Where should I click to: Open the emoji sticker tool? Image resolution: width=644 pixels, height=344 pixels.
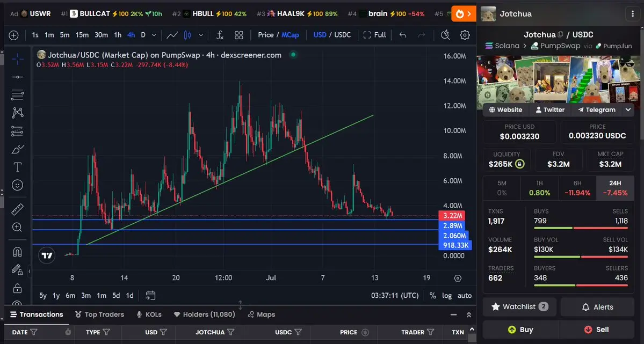coord(17,185)
